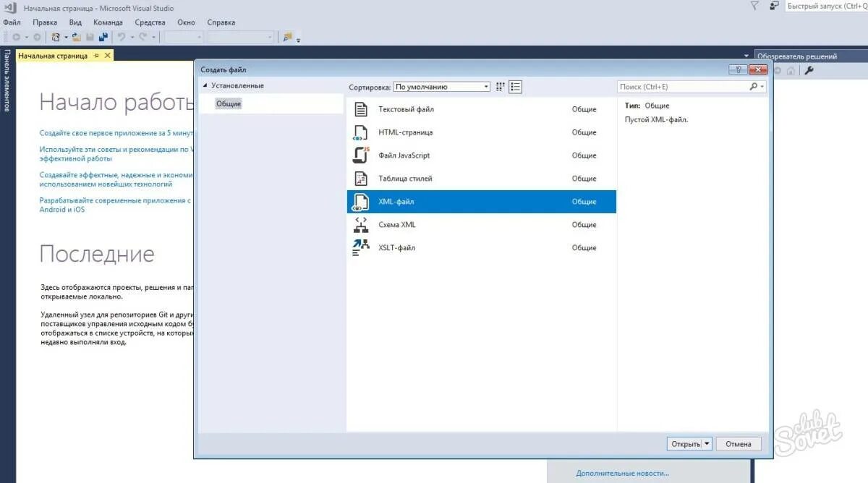Switch templates to medium icons list view
Viewport: 868px width, 483px height.
515,87
